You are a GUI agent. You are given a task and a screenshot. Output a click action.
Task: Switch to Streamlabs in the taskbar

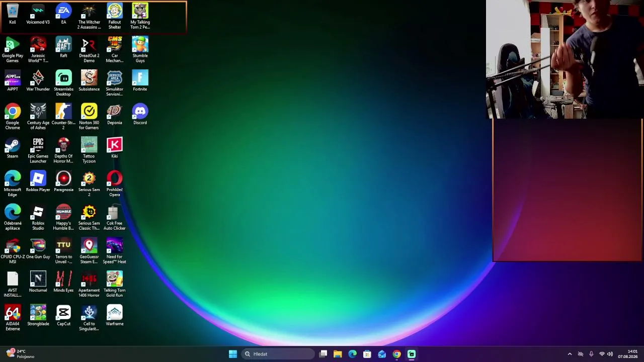[x=412, y=354]
